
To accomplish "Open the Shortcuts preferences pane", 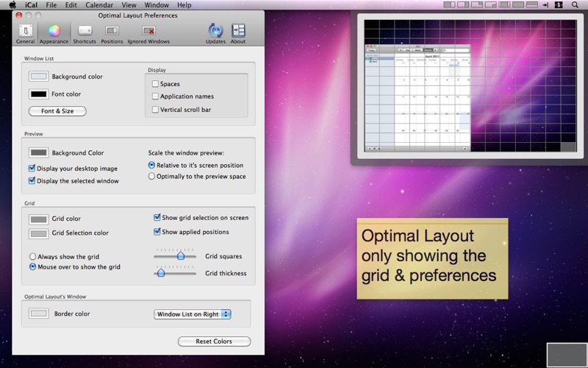I will (x=85, y=34).
